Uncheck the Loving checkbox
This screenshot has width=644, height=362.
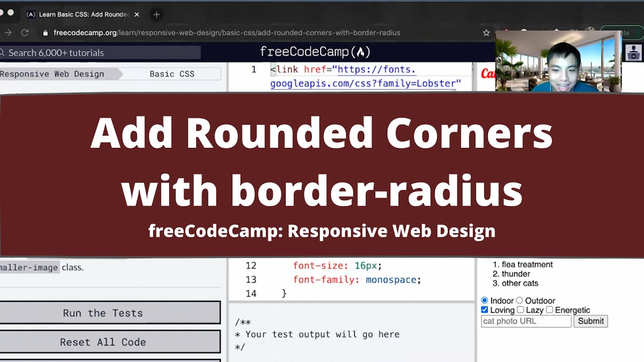tap(485, 310)
